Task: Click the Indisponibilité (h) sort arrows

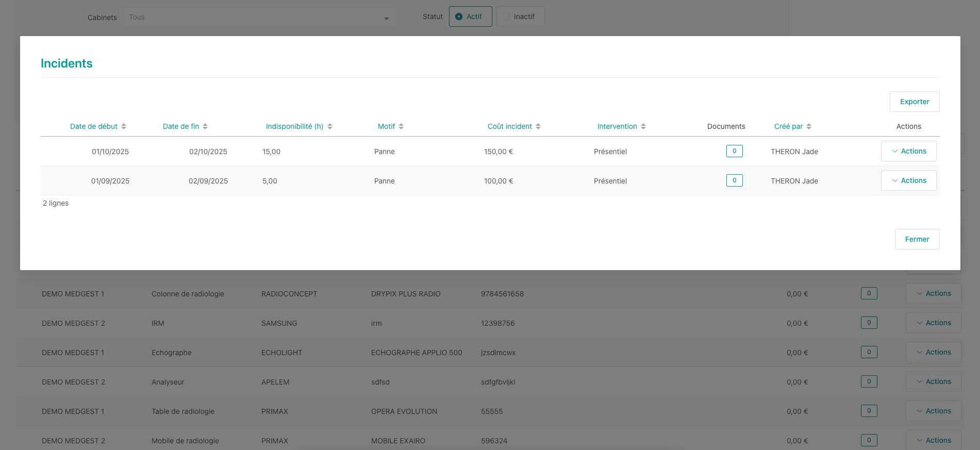Action: pos(330,126)
